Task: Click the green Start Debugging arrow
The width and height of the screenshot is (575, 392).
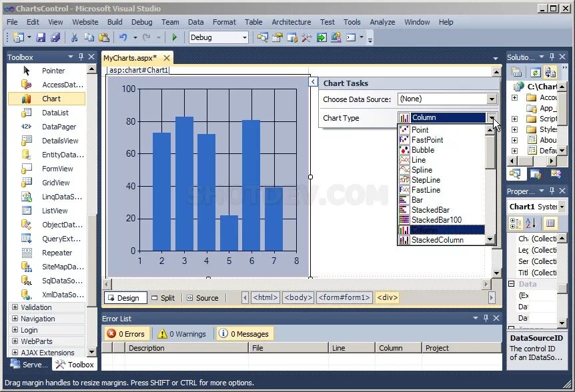Action: pyautogui.click(x=175, y=37)
